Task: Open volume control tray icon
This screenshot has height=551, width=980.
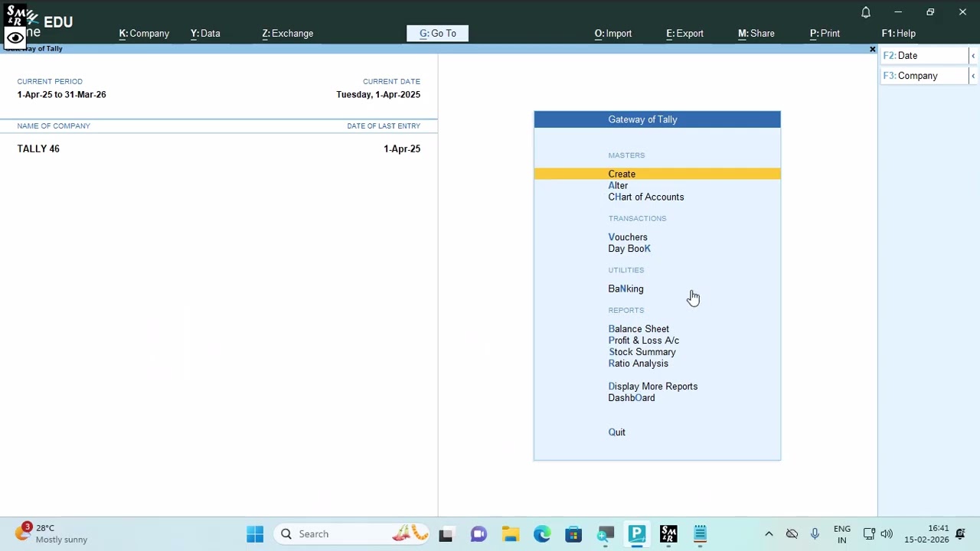Action: (x=887, y=534)
